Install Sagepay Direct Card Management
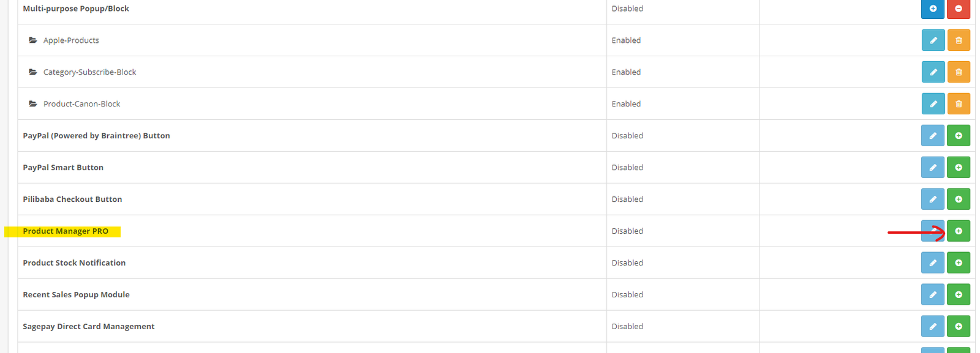 click(x=958, y=327)
